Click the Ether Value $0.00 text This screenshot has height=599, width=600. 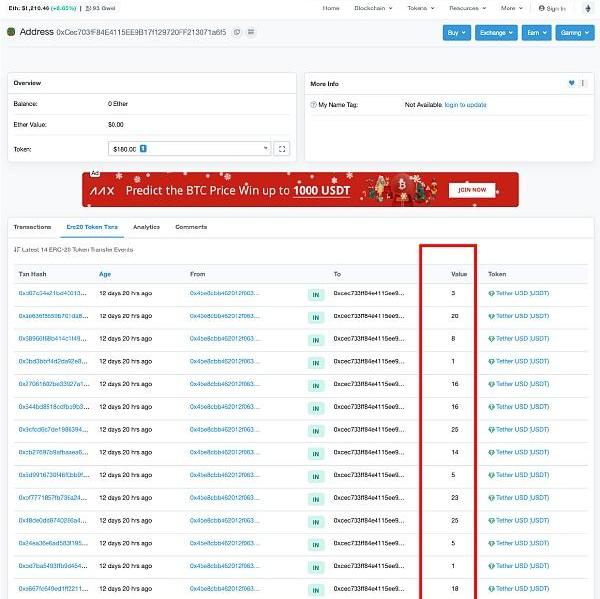(x=116, y=125)
